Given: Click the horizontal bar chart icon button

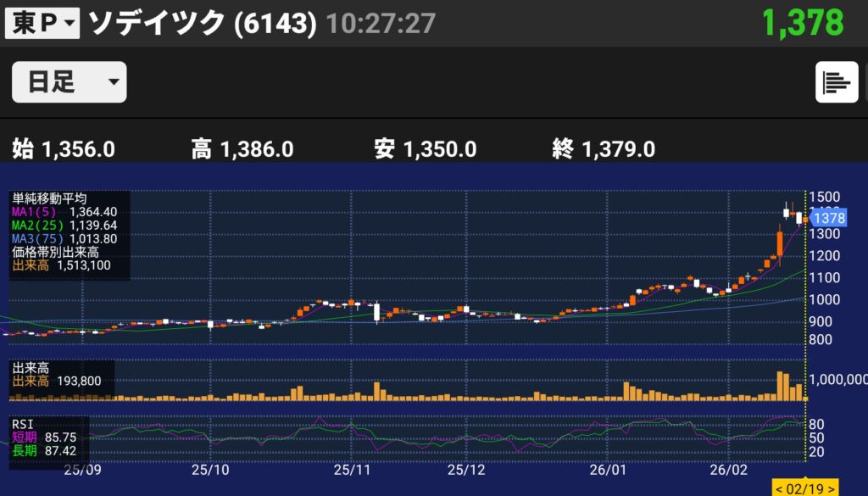Looking at the screenshot, I should [836, 82].
